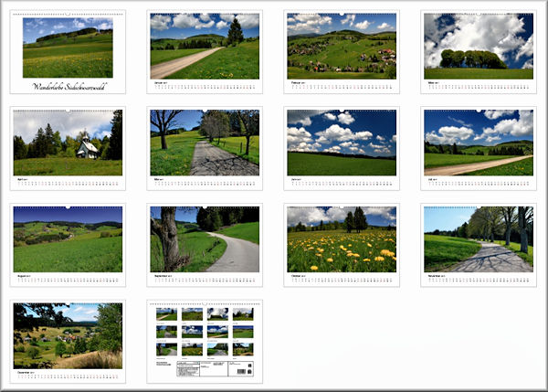Open the back index page with mini thumbnails
548x392 pixels.
205,340
